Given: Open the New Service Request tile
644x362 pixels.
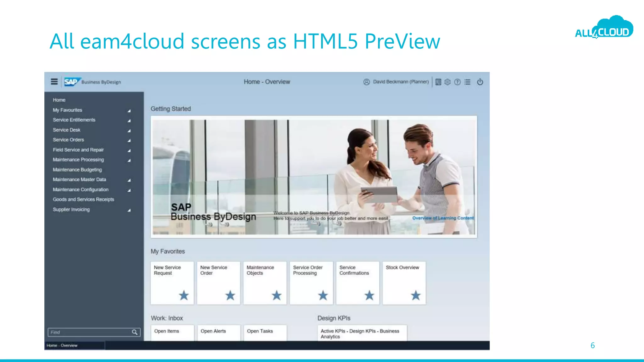Looking at the screenshot, I should [x=172, y=283].
